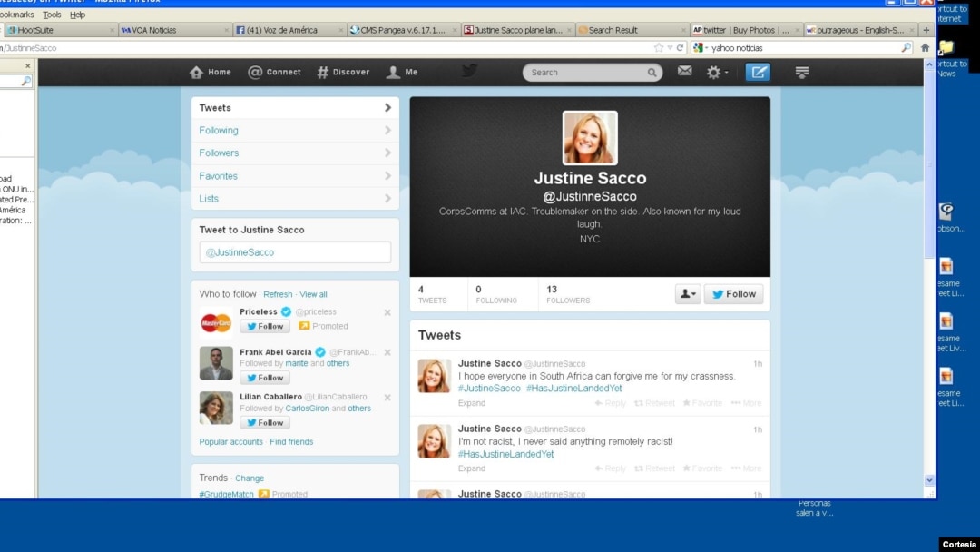View the 13 Followers count

[x=568, y=294]
